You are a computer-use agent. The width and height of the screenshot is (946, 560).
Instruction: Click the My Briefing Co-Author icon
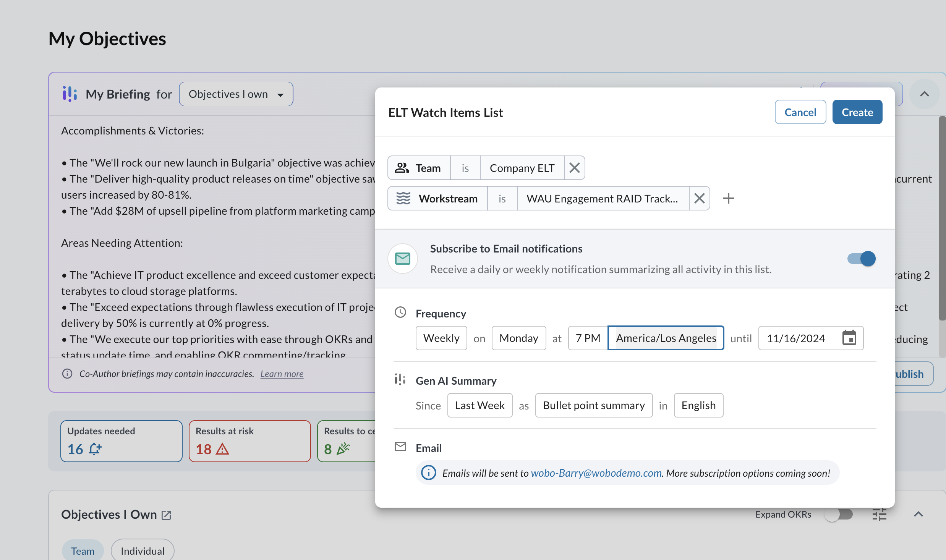pyautogui.click(x=70, y=94)
